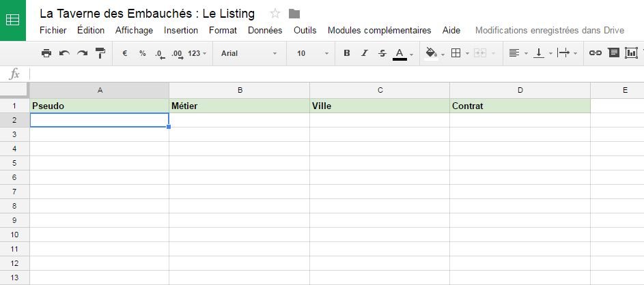Open the Arial font dropdown
This screenshot has height=285, width=644.
click(x=249, y=53)
